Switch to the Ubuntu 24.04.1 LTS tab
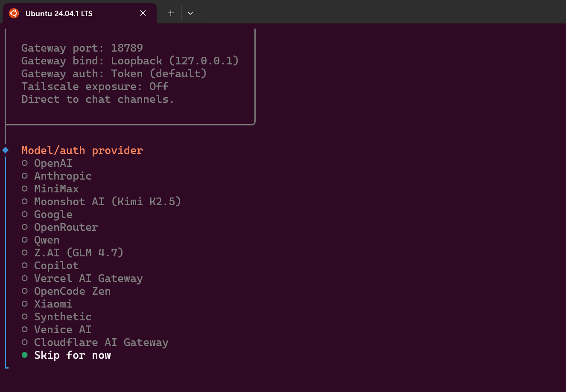 (x=80, y=13)
